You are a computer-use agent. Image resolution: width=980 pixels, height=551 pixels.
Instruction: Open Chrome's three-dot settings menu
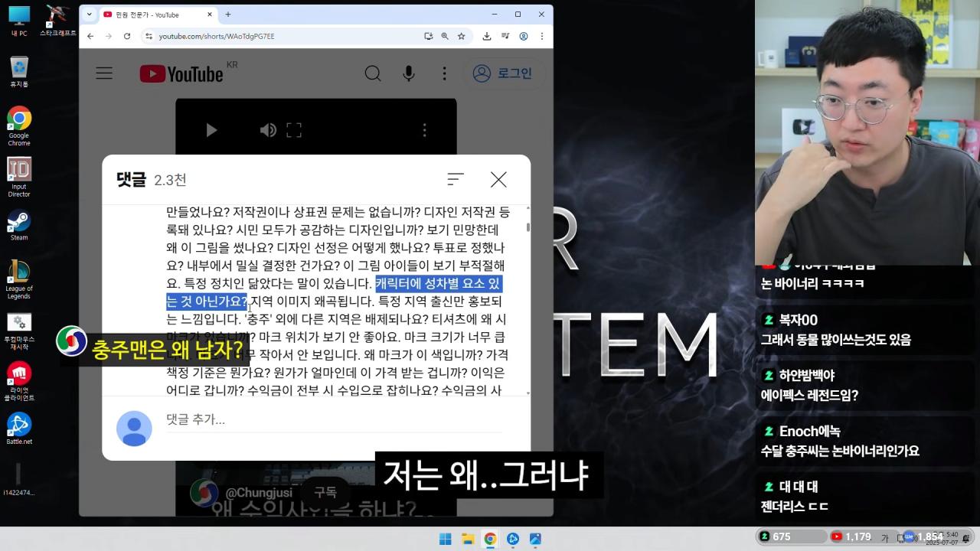[542, 36]
